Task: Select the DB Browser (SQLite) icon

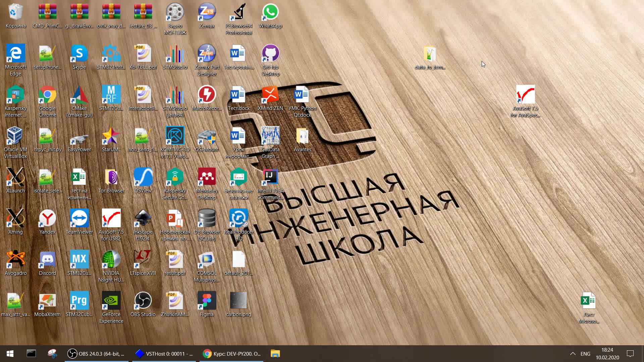Action: [x=207, y=225]
